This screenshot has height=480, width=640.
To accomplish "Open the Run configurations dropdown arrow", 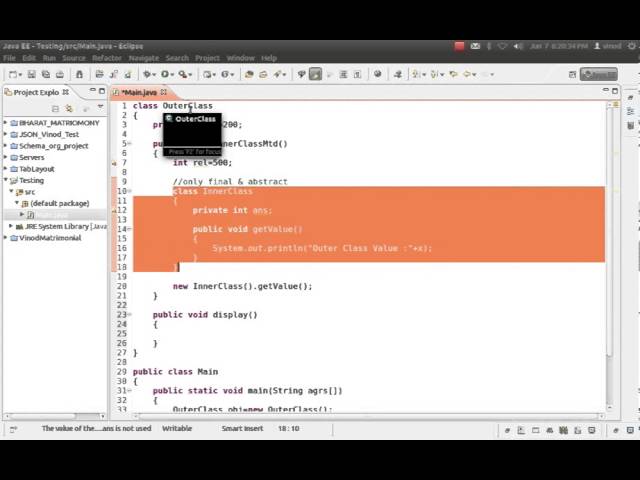I will (172, 75).
